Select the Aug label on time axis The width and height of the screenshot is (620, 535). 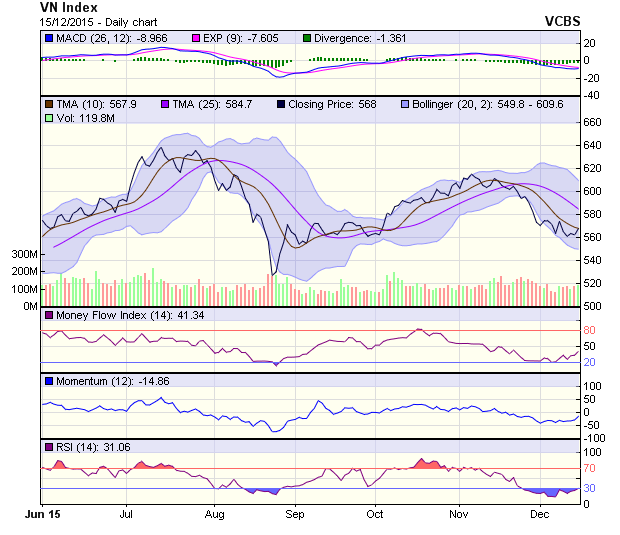[x=214, y=514]
